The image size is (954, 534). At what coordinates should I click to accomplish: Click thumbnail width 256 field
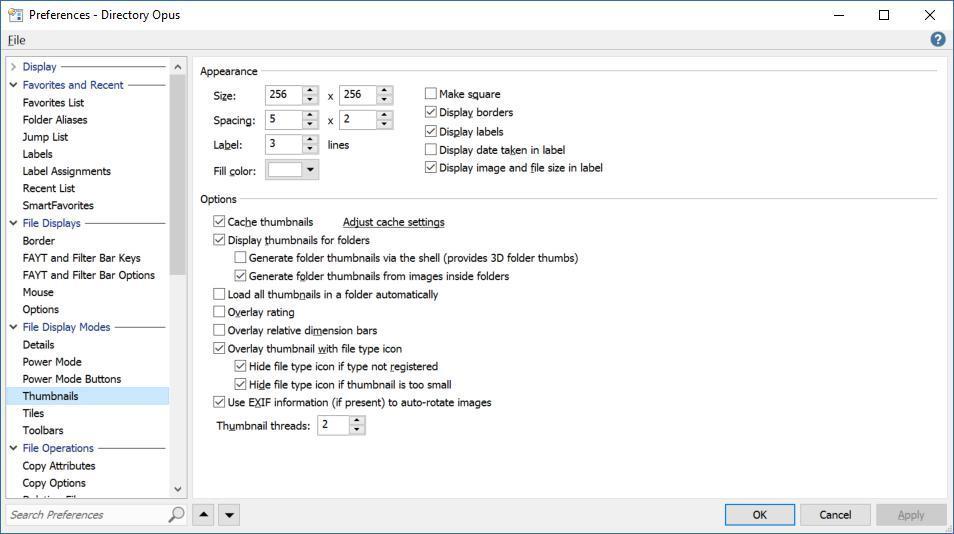[x=284, y=94]
